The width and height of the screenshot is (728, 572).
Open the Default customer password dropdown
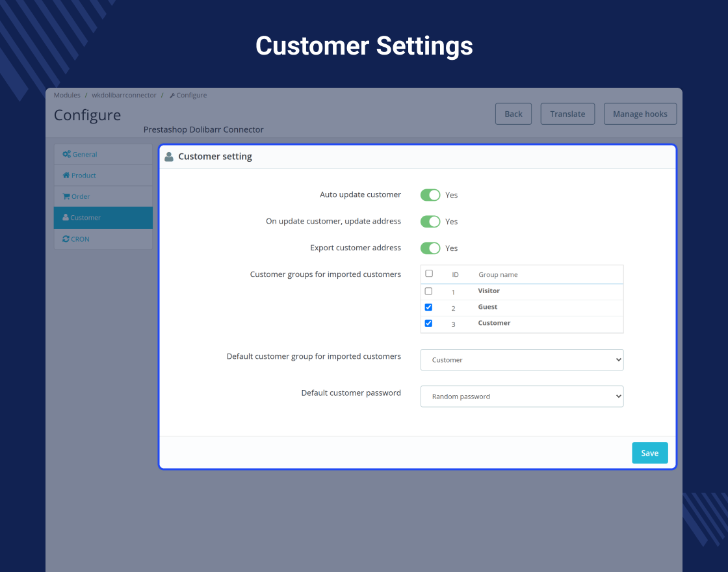tap(522, 396)
